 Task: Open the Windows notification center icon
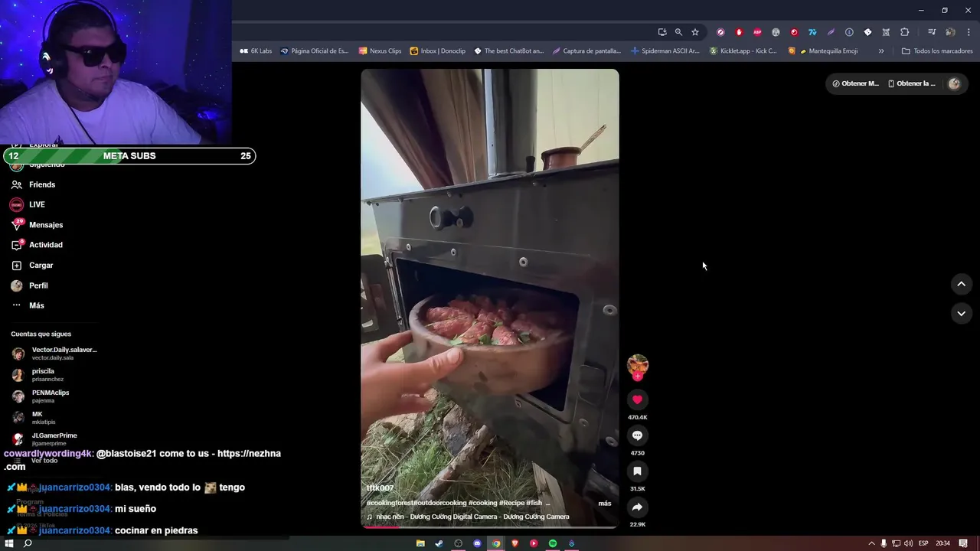click(963, 543)
